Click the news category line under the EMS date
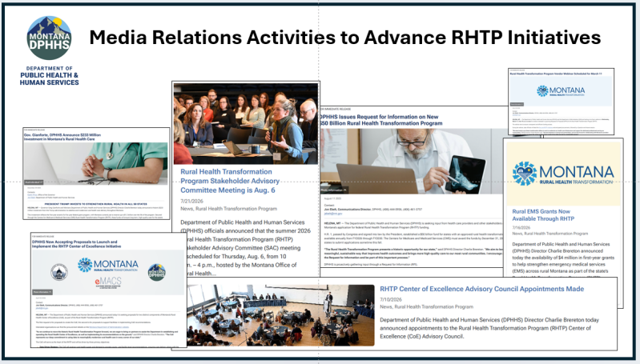The image size is (640, 364). [550, 234]
